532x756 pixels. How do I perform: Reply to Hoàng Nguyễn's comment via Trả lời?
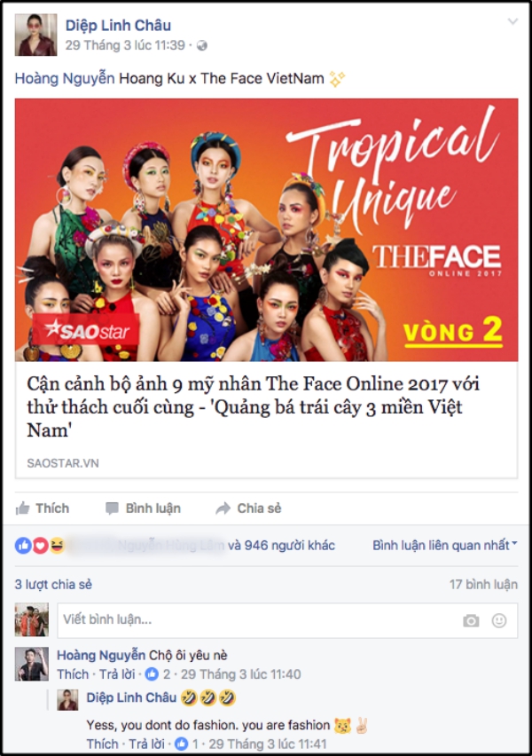tap(117, 674)
